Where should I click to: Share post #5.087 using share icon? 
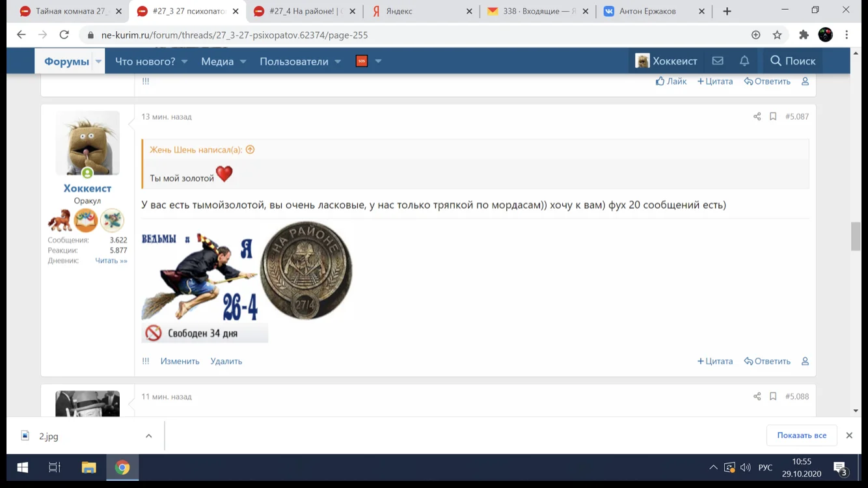[x=757, y=116]
